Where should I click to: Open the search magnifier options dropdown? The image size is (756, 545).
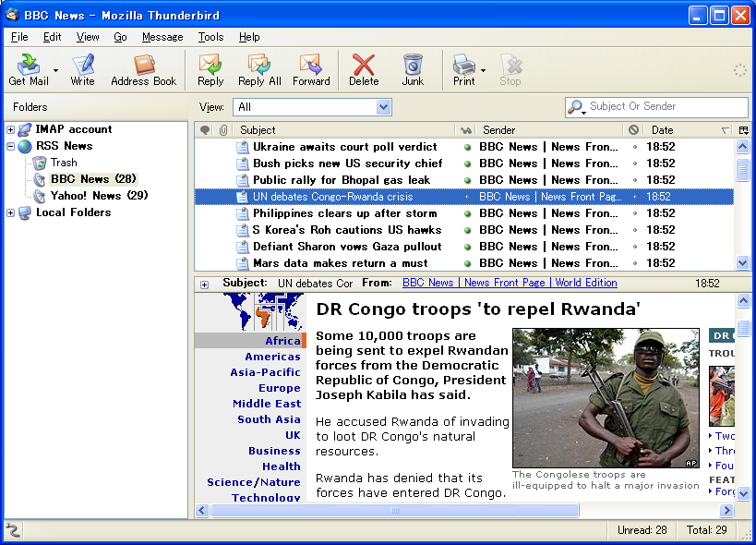[576, 107]
